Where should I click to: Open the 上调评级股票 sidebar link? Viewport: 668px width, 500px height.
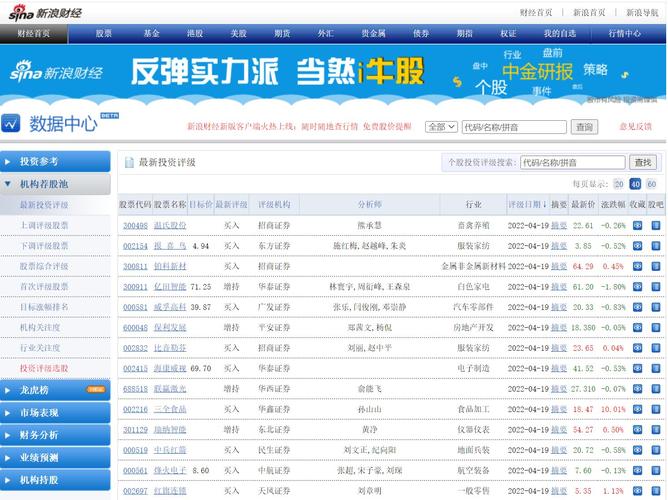(44, 225)
